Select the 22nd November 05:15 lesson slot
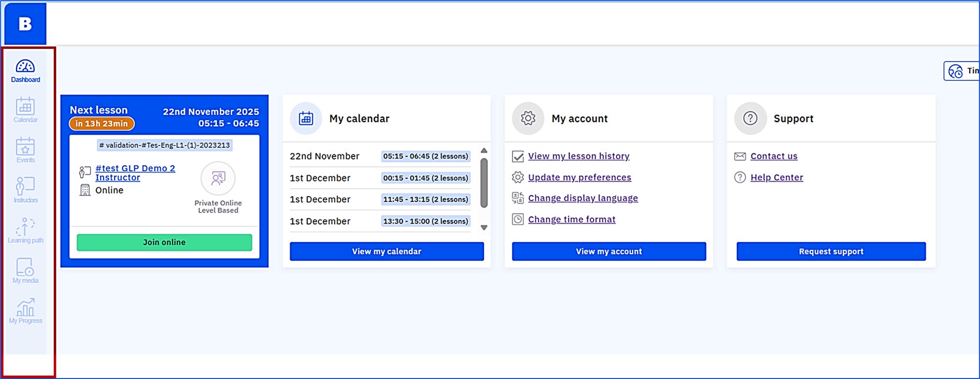 pyautogui.click(x=425, y=156)
